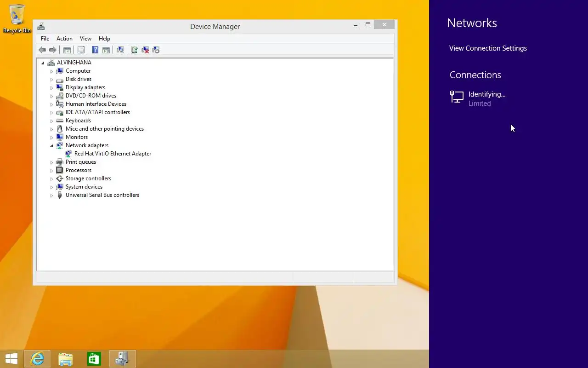This screenshot has height=368, width=588.
Task: Expand the Storage controllers node arrow
Action: [51, 179]
